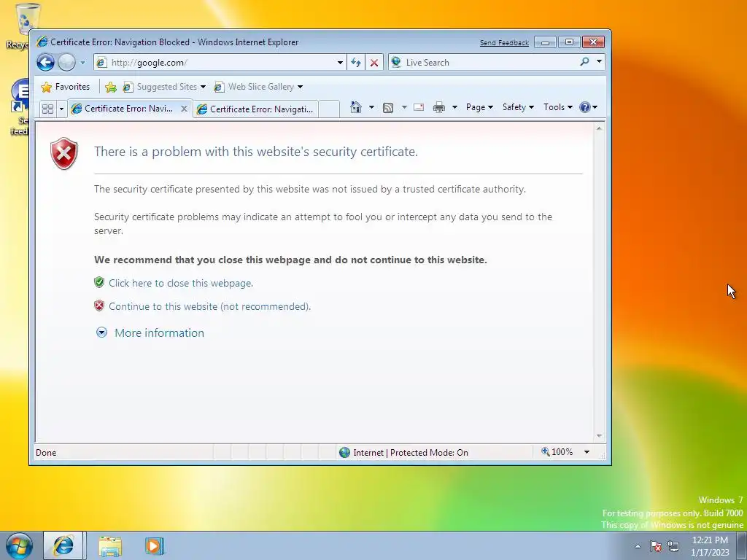
Task: Click the page scrollbar down arrow
Action: 600,436
